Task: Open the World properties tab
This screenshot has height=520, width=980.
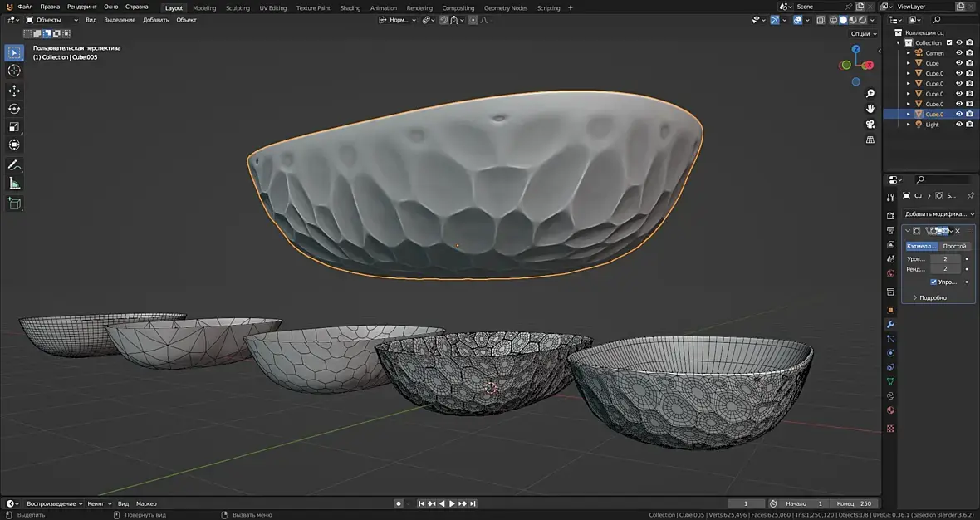Action: pyautogui.click(x=890, y=273)
